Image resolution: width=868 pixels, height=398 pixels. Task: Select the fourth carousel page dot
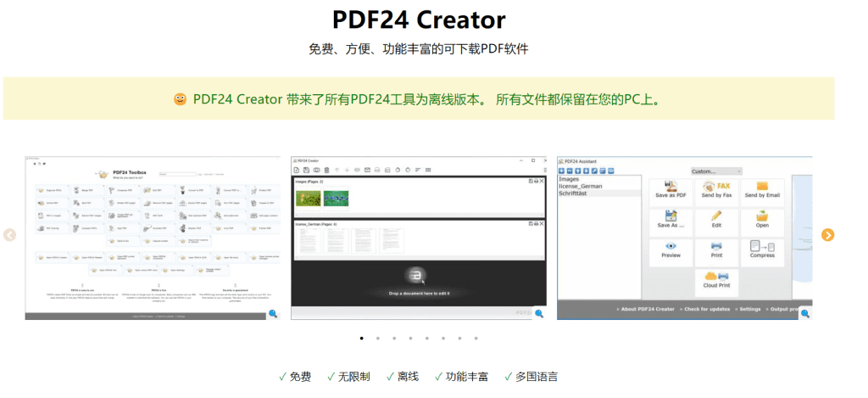[x=410, y=338]
